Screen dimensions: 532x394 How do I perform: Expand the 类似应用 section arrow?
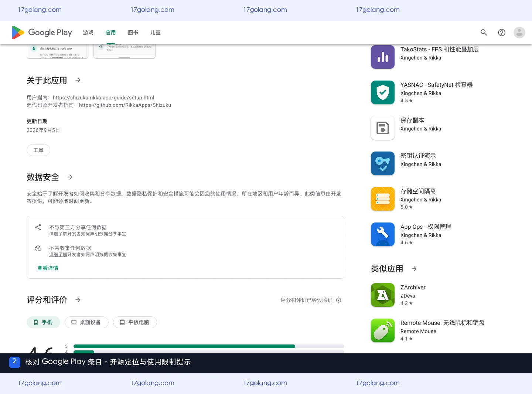click(414, 269)
